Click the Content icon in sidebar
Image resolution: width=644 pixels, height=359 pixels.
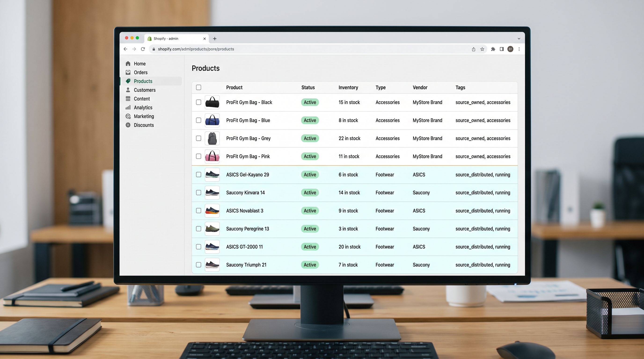[128, 99]
